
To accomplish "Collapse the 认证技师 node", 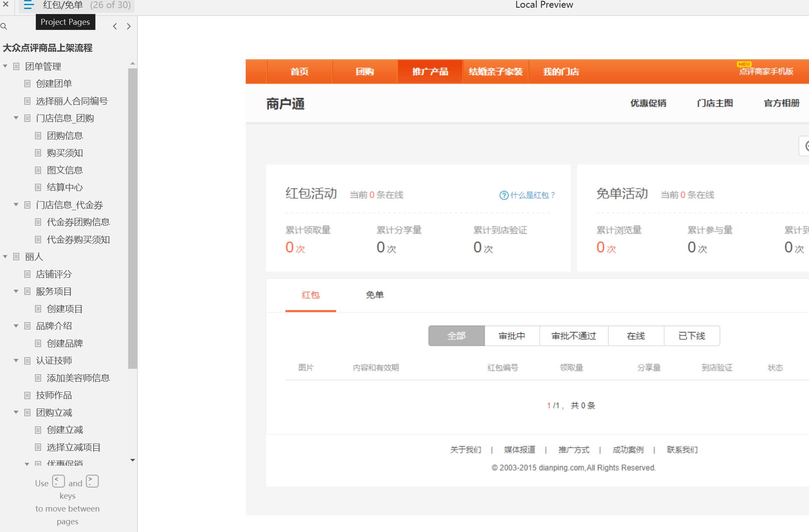I will click(16, 360).
